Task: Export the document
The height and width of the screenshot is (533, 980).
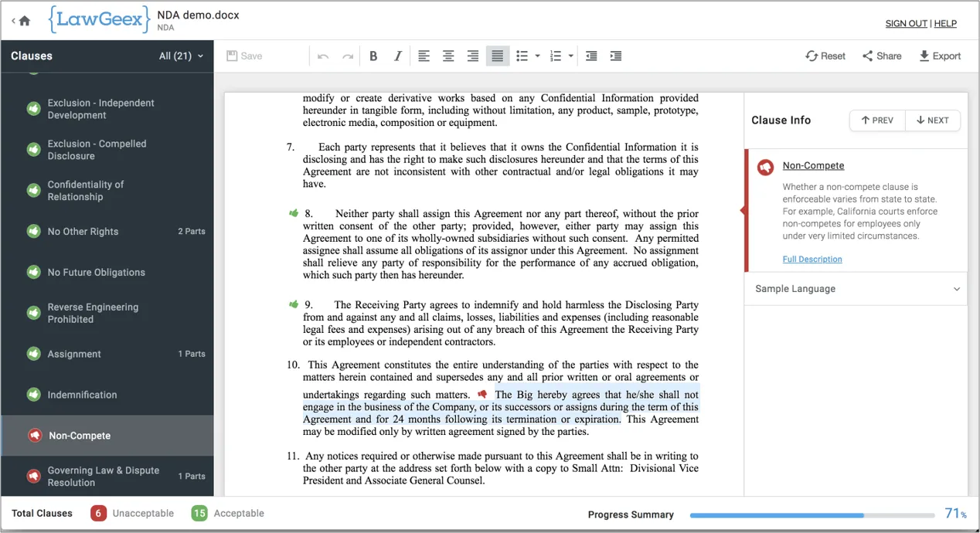Action: (939, 56)
